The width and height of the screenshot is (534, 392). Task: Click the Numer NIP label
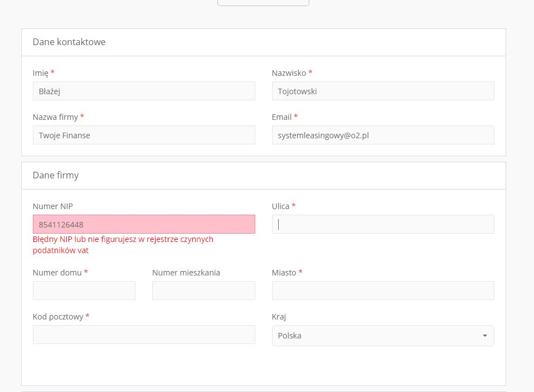pyautogui.click(x=53, y=206)
